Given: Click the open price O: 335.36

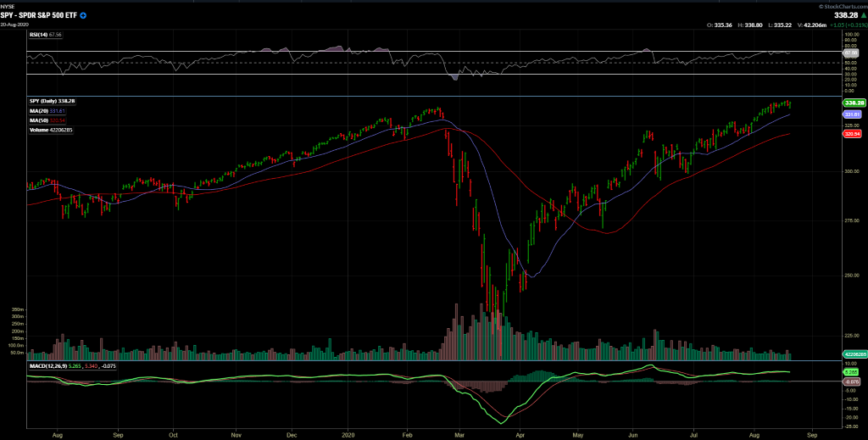Looking at the screenshot, I should (719, 25).
